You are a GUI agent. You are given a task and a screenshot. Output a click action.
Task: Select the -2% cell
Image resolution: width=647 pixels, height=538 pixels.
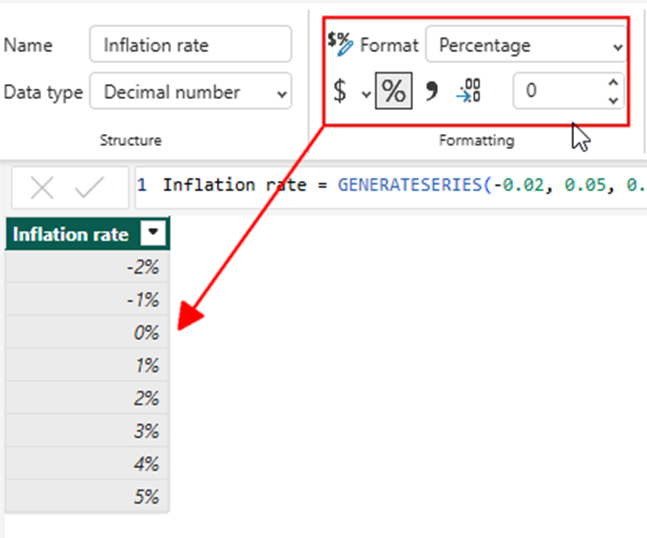click(87, 267)
